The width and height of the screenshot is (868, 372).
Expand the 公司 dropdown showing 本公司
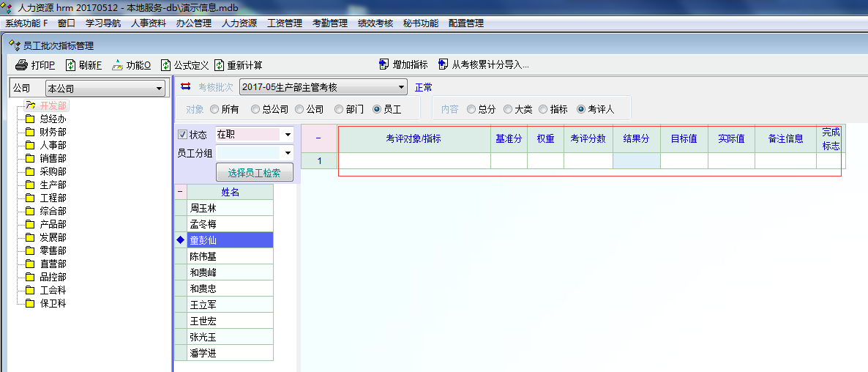tap(160, 89)
